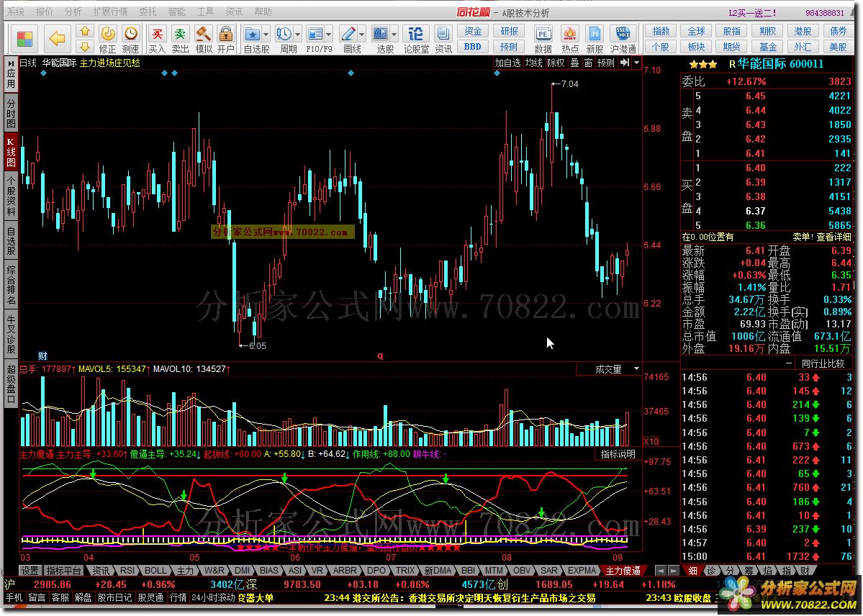This screenshot has height=616, width=863.
Task: Open the chart options dropdown triangle
Action: [637, 63]
